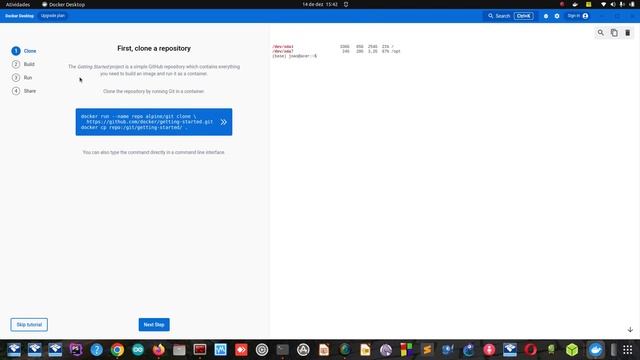Click the Docker Desktop logo text
The width and height of the screenshot is (640, 360).
pyautogui.click(x=20, y=16)
